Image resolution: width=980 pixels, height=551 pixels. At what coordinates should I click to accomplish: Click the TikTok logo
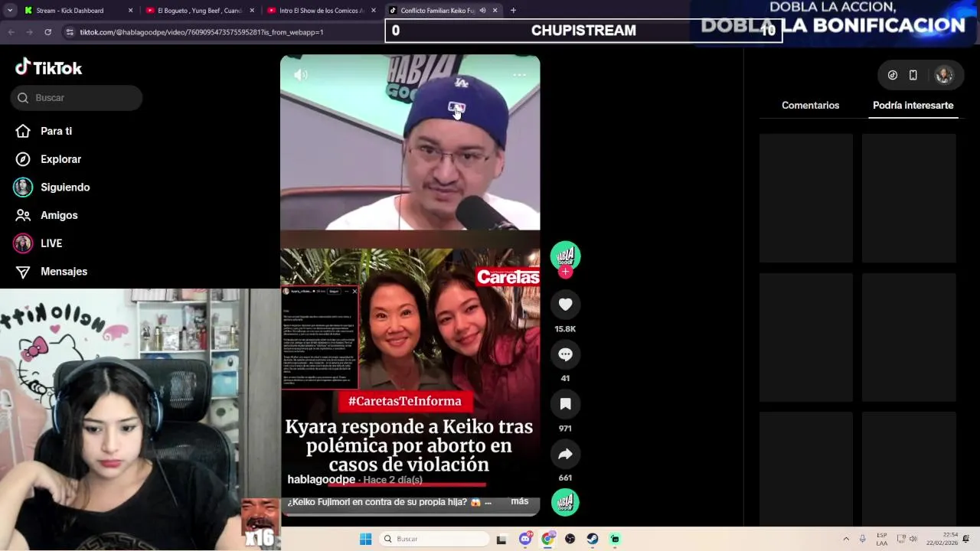(x=48, y=67)
